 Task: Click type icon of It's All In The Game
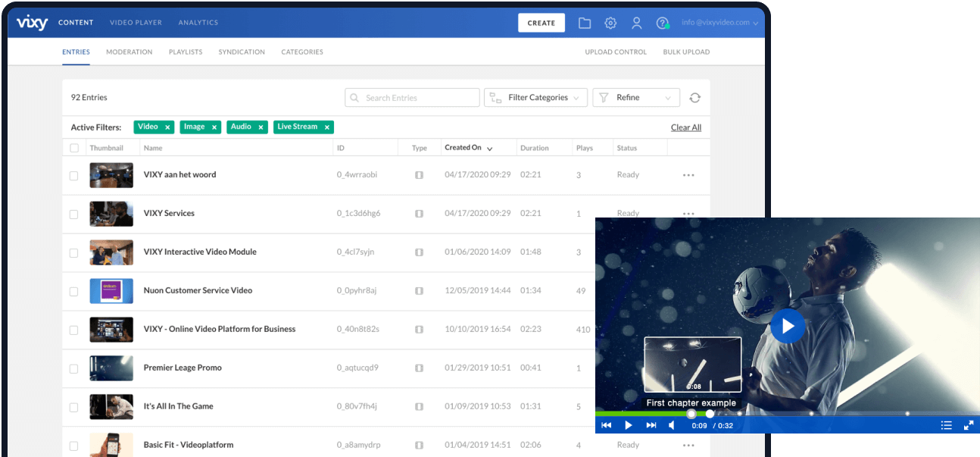pos(419,407)
